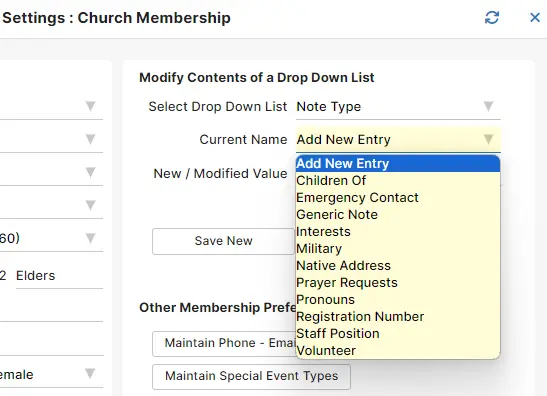Pick Volunteer from the dropdown

pos(398,350)
